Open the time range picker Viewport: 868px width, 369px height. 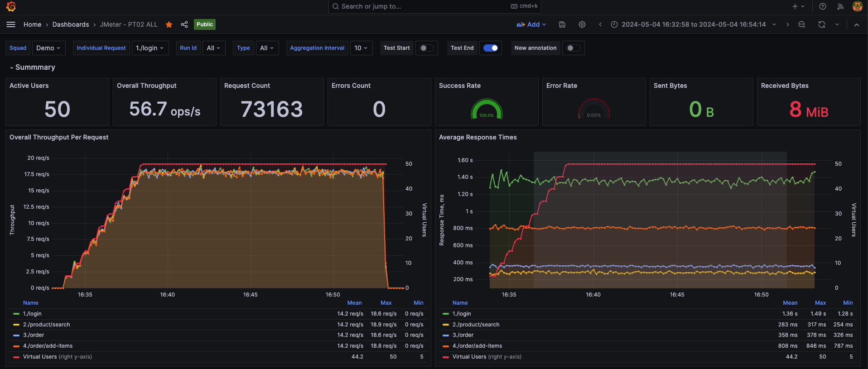(693, 24)
